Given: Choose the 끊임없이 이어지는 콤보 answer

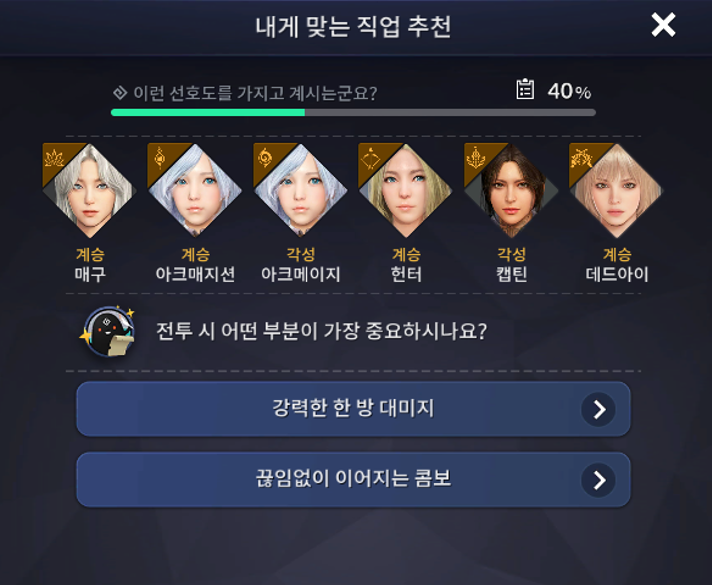Looking at the screenshot, I should 353,480.
